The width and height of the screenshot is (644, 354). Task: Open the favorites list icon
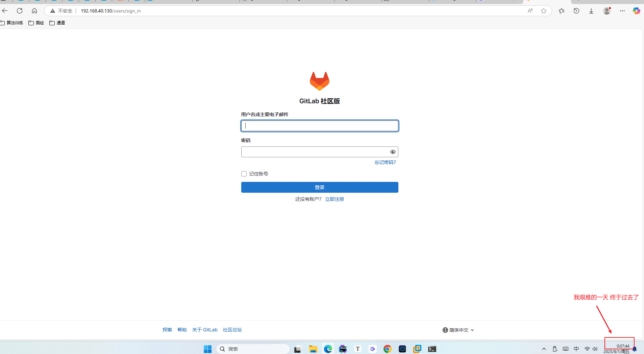[x=562, y=11]
